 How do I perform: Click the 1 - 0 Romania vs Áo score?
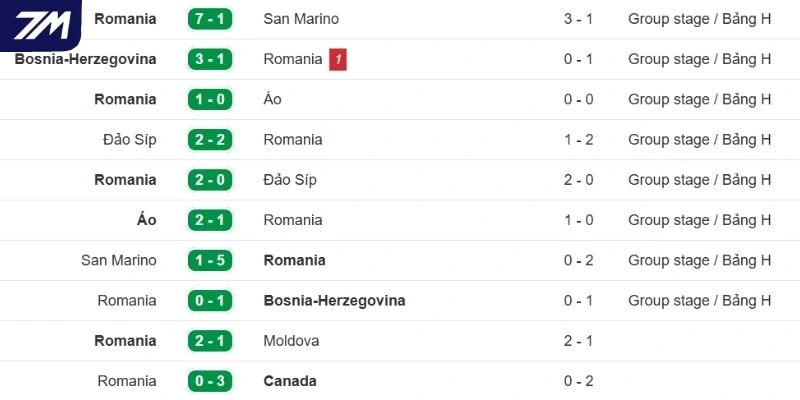point(210,99)
